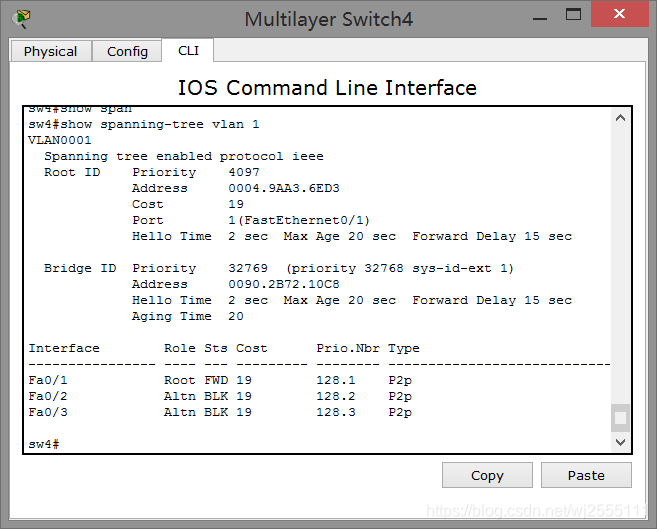Click the 128.2 port priority value
The height and width of the screenshot is (529, 657).
(x=336, y=396)
